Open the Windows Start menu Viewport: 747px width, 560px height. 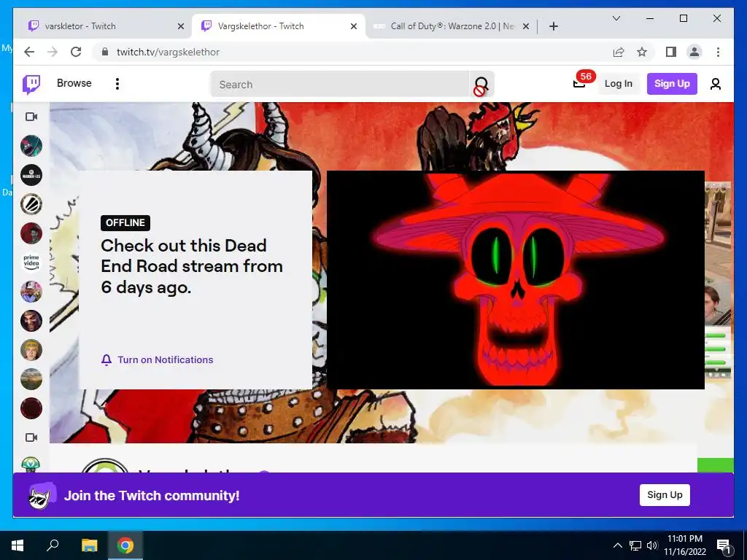tap(18, 545)
